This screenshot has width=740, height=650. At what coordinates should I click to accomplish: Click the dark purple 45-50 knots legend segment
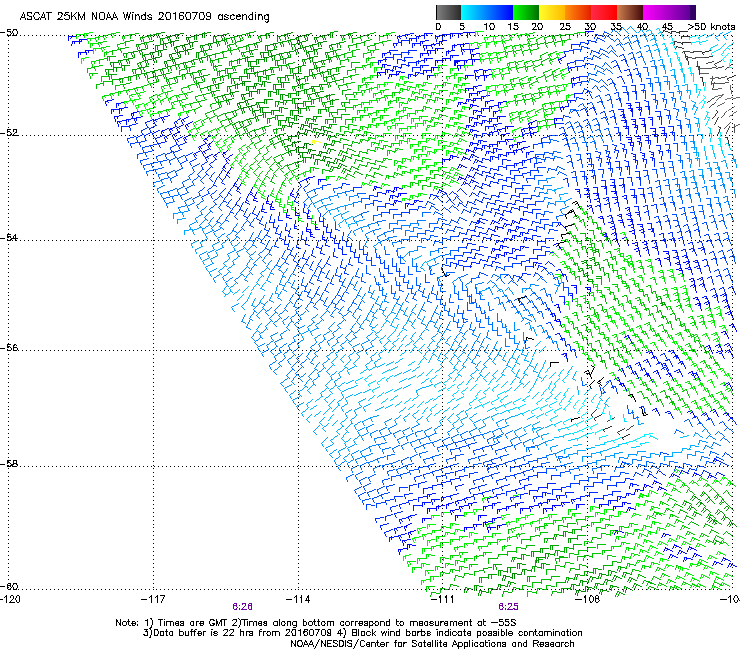pos(682,12)
